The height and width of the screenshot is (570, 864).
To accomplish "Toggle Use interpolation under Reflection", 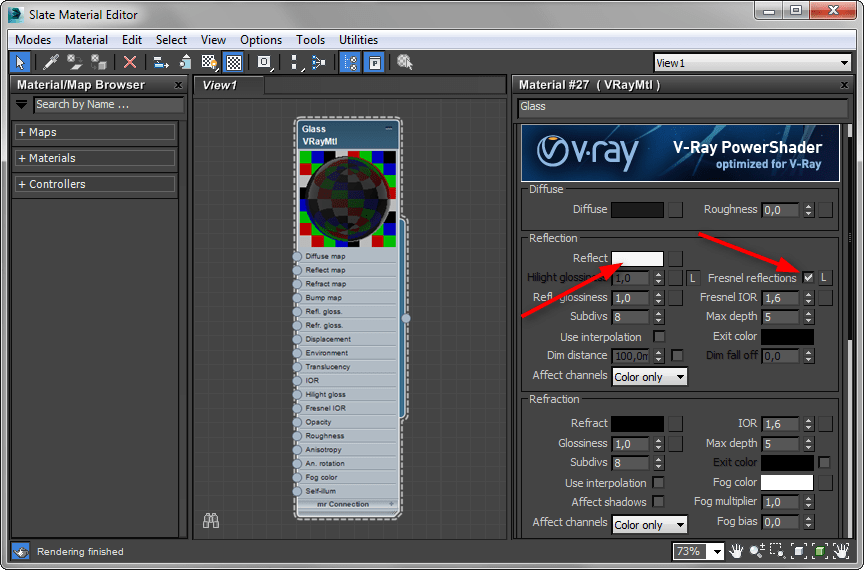I will tap(659, 337).
